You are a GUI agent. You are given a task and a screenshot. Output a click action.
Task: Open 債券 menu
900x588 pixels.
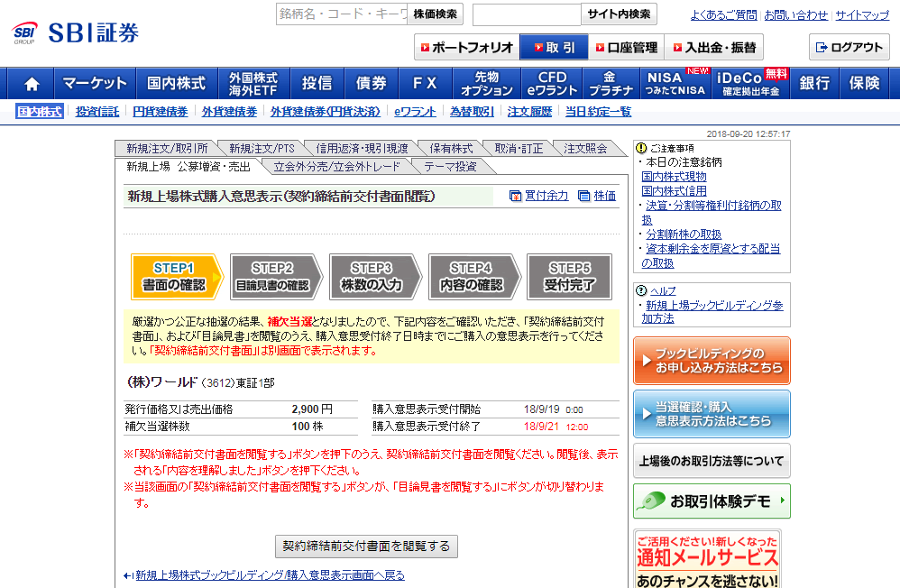point(371,83)
